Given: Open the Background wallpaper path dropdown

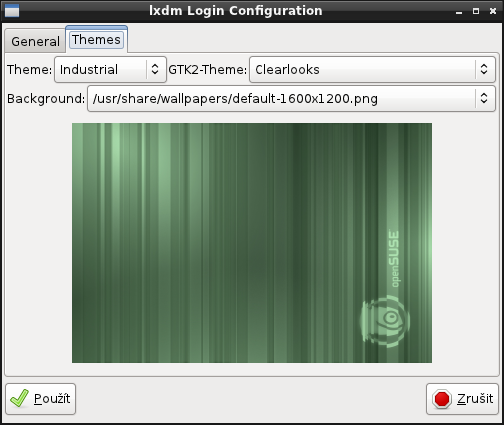Looking at the screenshot, I should tap(291, 99).
